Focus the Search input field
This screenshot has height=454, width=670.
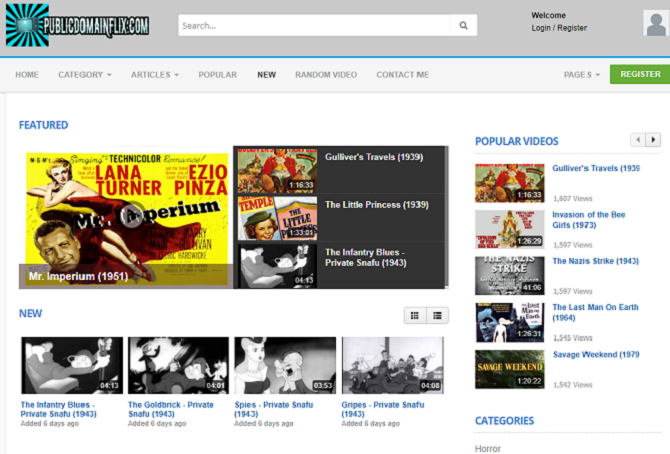(314, 26)
